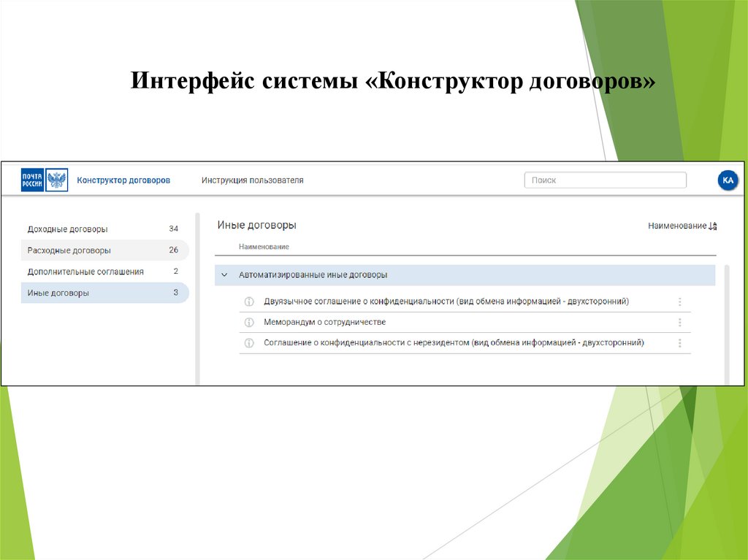Select Иные договоры in sidebar

[105, 293]
